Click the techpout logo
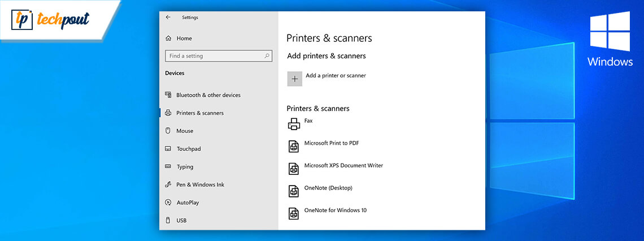The width and height of the screenshot is (644, 241). (50, 19)
